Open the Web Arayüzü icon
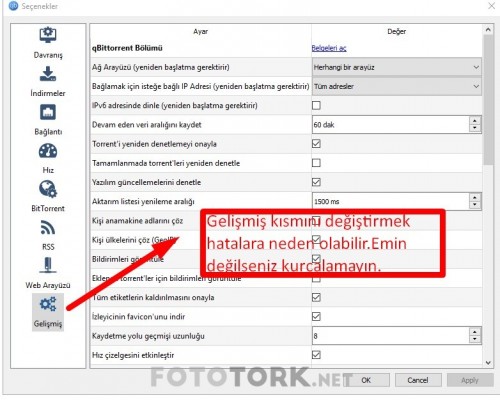The image size is (500, 400). pyautogui.click(x=48, y=266)
